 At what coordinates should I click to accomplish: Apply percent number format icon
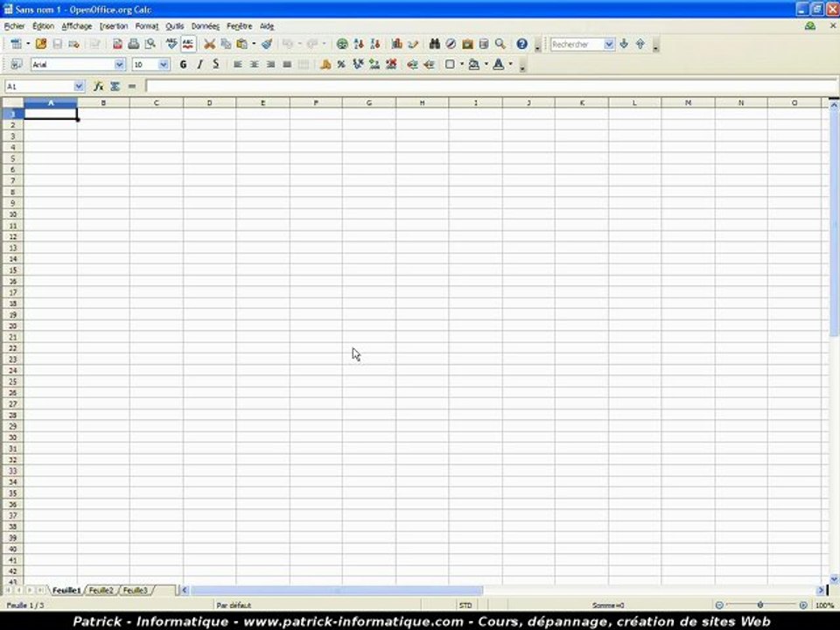tap(341, 64)
